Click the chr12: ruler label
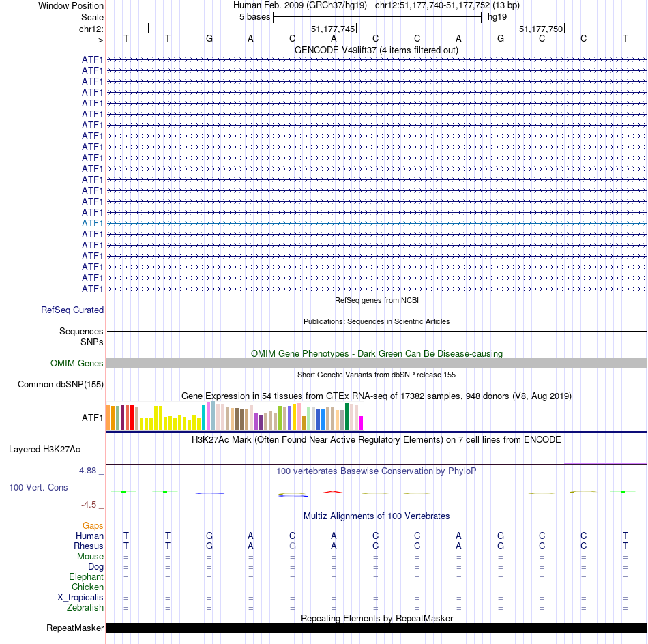648x644 pixels. click(x=91, y=29)
